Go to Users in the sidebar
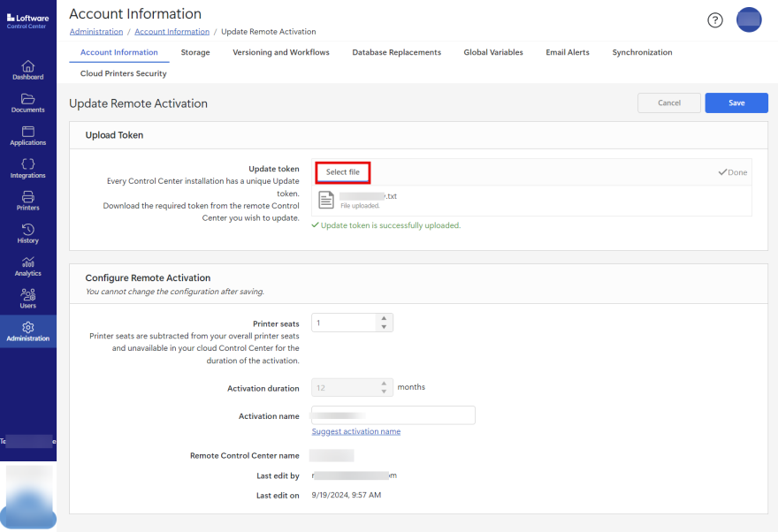 27,299
